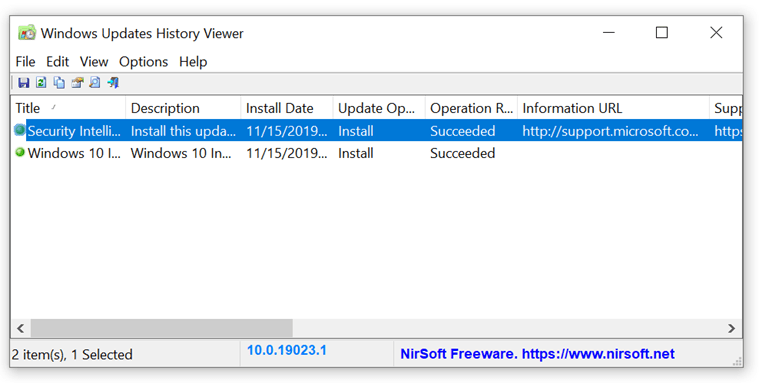This screenshot has height=383, width=759.
Task: Click the Refresh toolbar icon
Action: (x=41, y=83)
